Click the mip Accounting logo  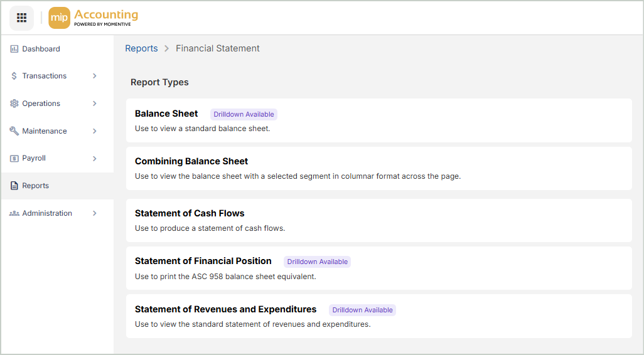(x=94, y=18)
